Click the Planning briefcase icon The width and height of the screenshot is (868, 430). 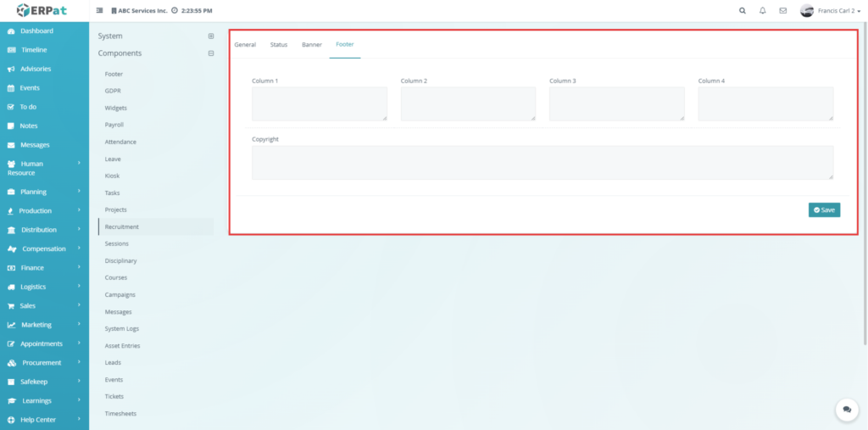pos(11,193)
